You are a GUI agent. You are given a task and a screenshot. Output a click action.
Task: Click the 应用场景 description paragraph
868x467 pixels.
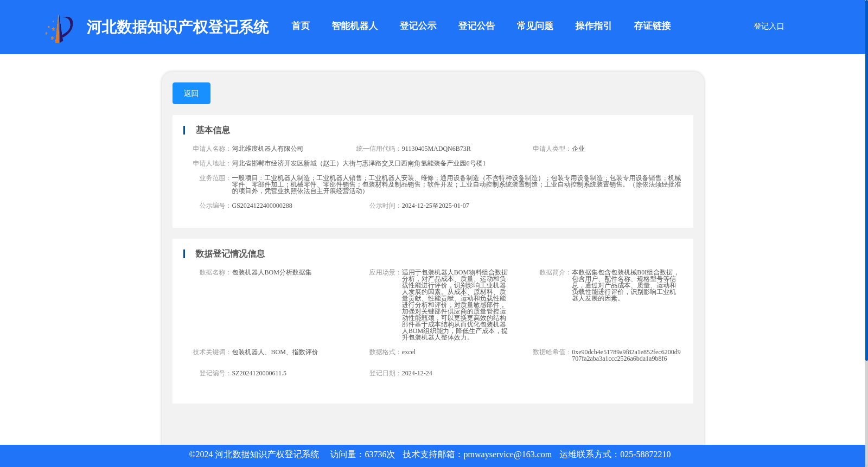(x=455, y=305)
